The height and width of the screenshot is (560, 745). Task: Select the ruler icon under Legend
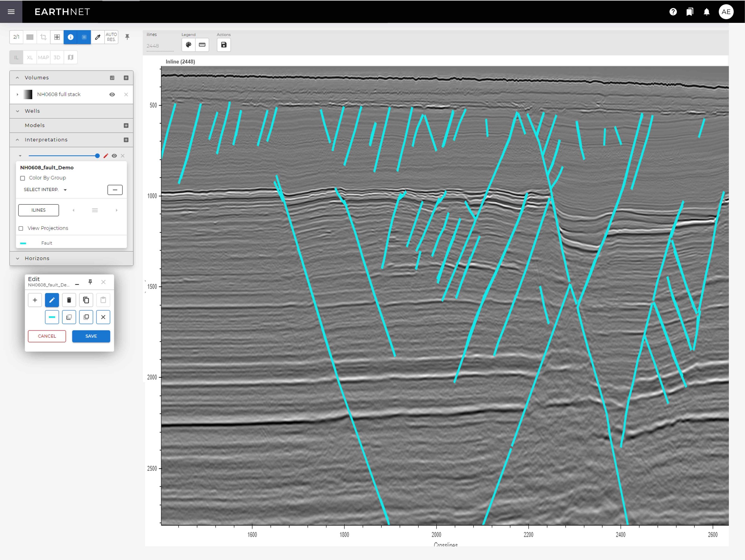pyautogui.click(x=202, y=45)
